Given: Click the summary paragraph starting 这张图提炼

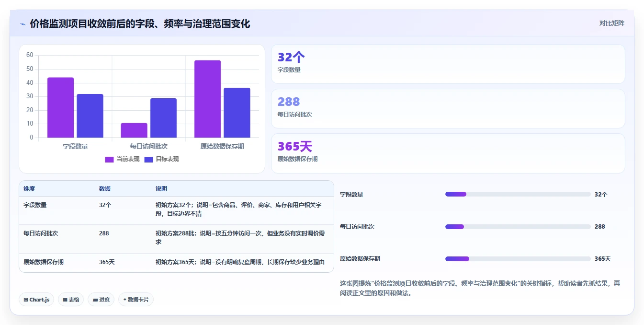Looking at the screenshot, I should click(480, 288).
